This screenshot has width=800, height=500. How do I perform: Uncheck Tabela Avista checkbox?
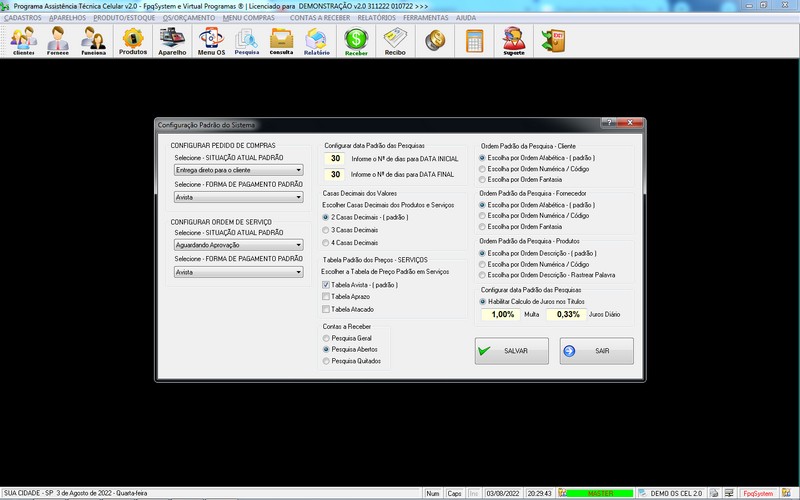326,285
